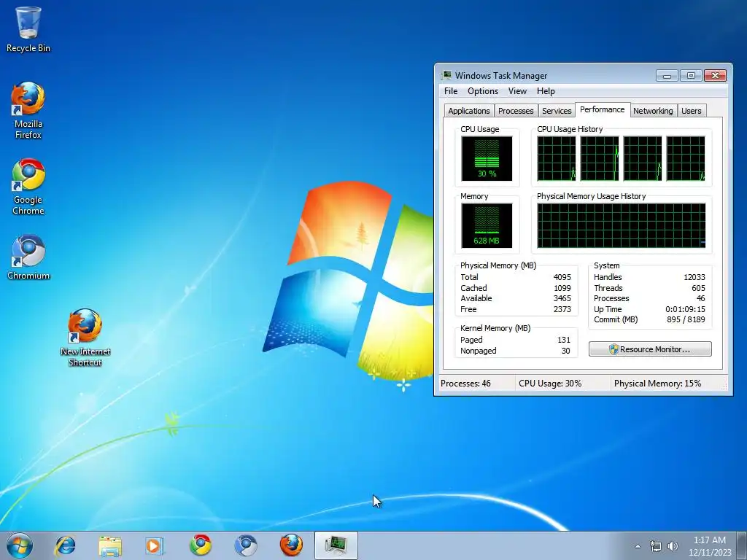Click the second CPU Usage History graph
This screenshot has height=560, width=747.
[600, 158]
